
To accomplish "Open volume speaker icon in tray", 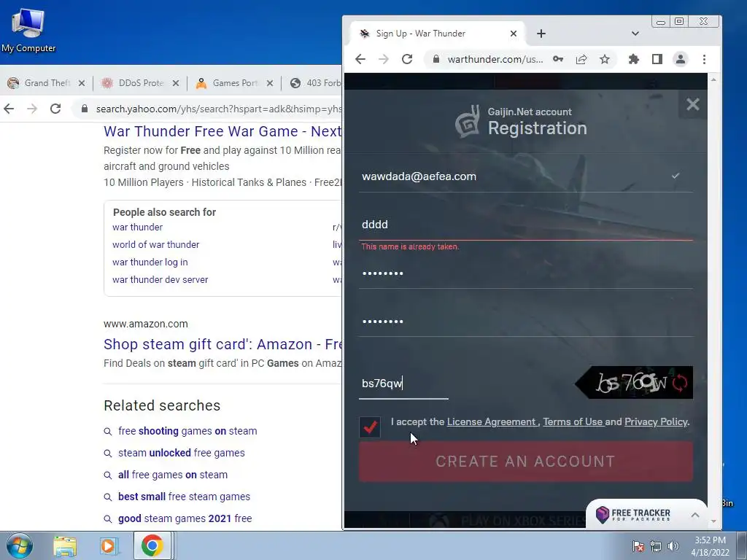I will (673, 546).
